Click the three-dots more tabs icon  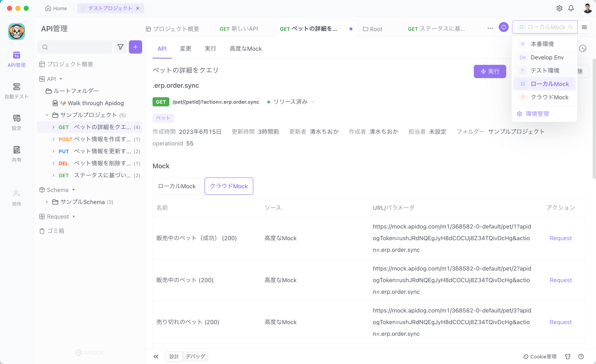click(490, 28)
